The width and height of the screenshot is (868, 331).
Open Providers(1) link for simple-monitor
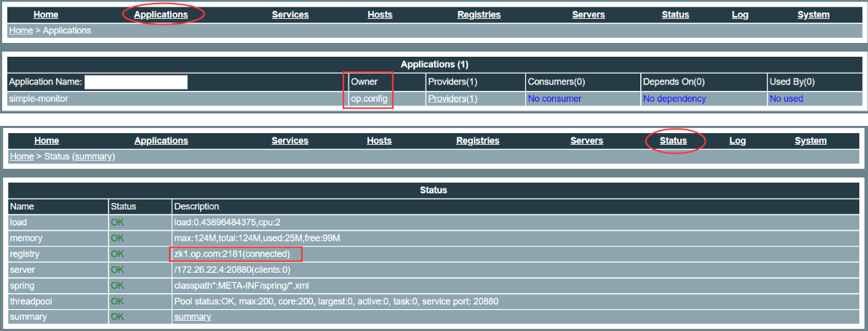pos(453,98)
